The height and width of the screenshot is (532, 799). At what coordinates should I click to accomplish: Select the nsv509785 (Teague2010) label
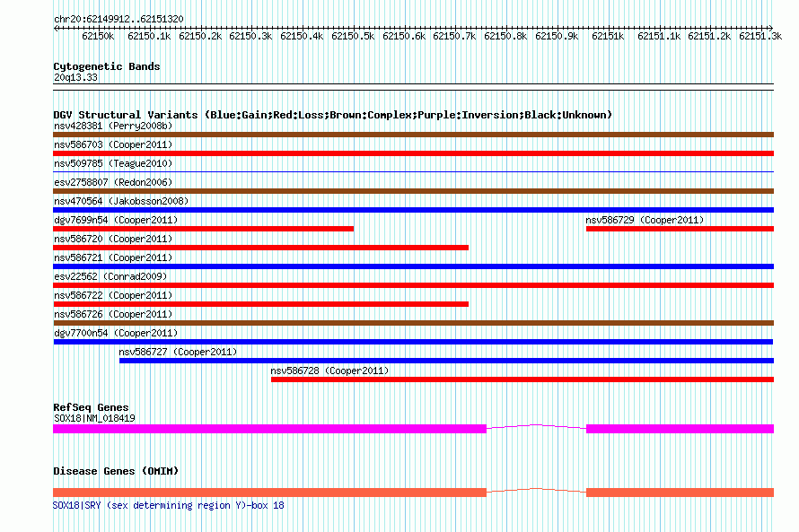pyautogui.click(x=113, y=163)
